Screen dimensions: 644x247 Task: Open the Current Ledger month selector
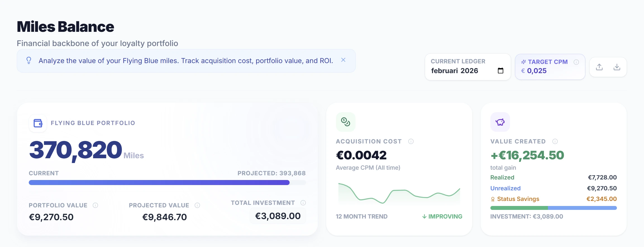click(455, 71)
